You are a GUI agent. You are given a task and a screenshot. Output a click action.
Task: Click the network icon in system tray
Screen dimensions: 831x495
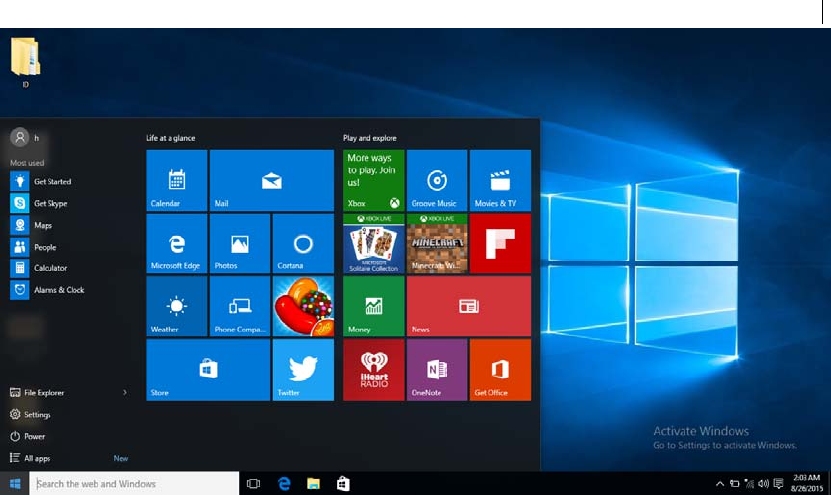(749, 483)
